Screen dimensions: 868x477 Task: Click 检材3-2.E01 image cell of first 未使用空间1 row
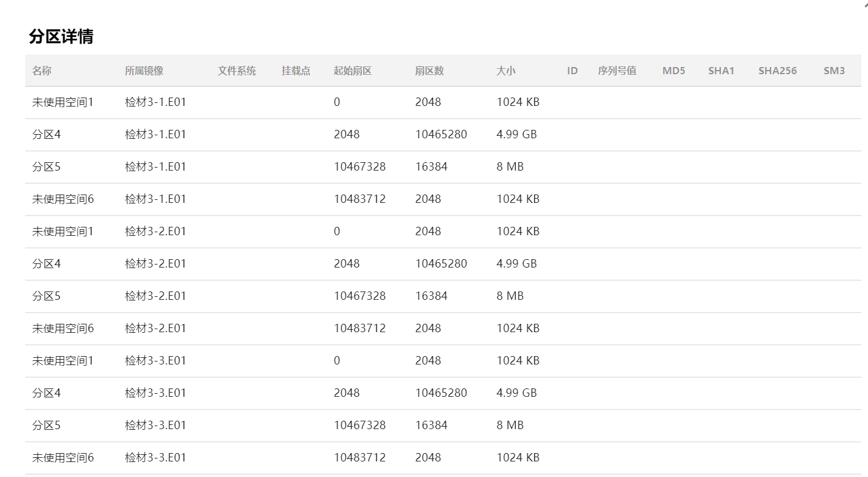point(156,232)
